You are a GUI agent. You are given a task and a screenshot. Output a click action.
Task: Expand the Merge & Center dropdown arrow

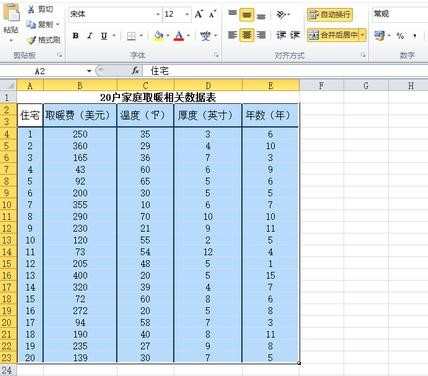pyautogui.click(x=362, y=35)
